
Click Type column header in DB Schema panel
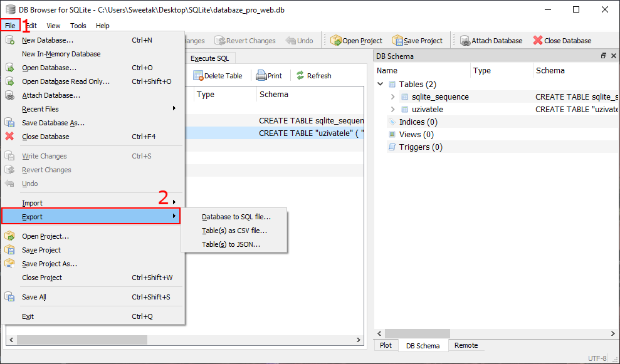coord(502,71)
